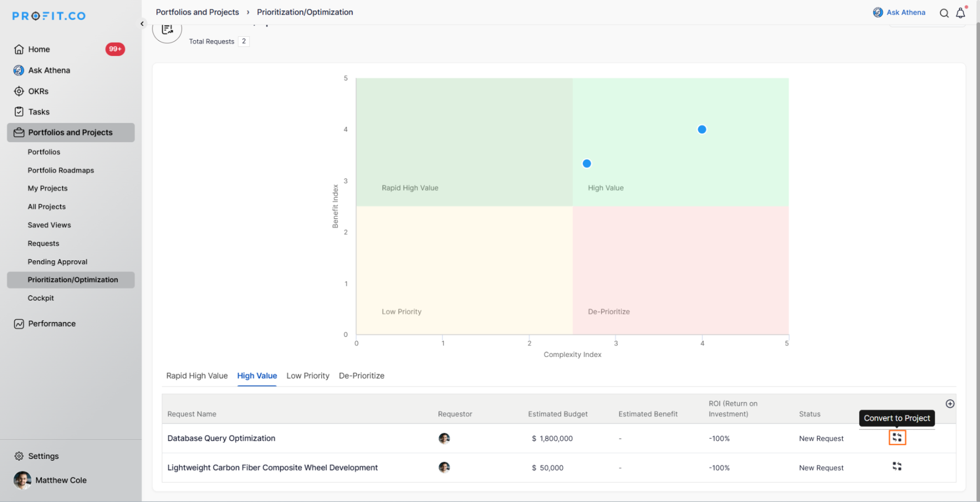Viewport: 980px width, 502px height.
Task: Click the add column plus icon
Action: pyautogui.click(x=950, y=403)
